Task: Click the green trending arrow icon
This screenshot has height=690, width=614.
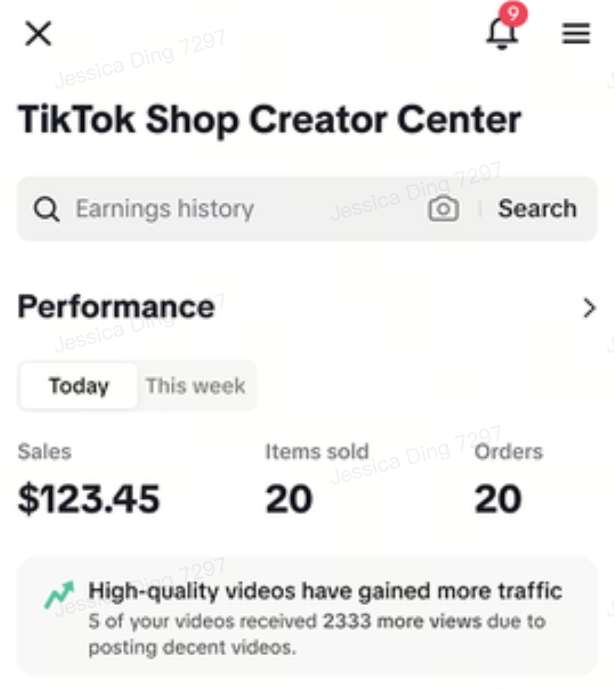Action: pos(59,596)
